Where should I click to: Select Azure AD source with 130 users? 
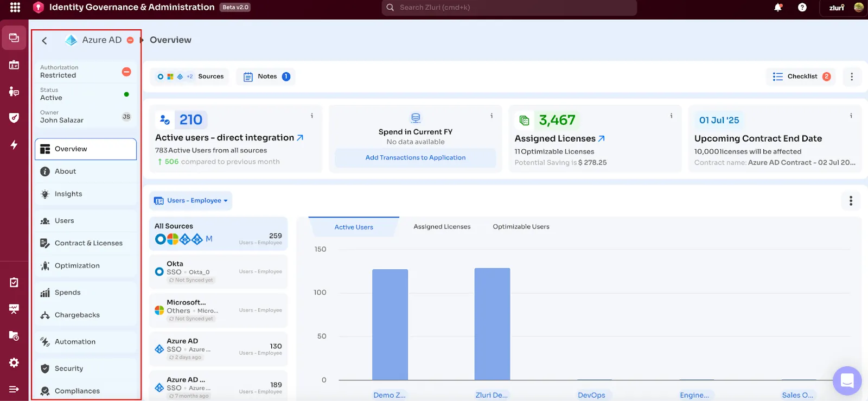click(218, 349)
